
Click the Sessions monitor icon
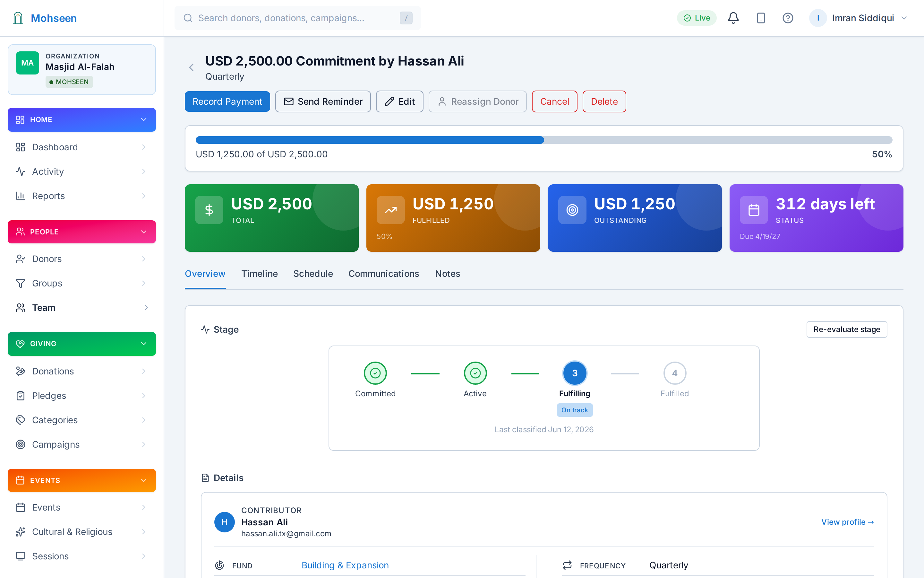[x=20, y=556]
